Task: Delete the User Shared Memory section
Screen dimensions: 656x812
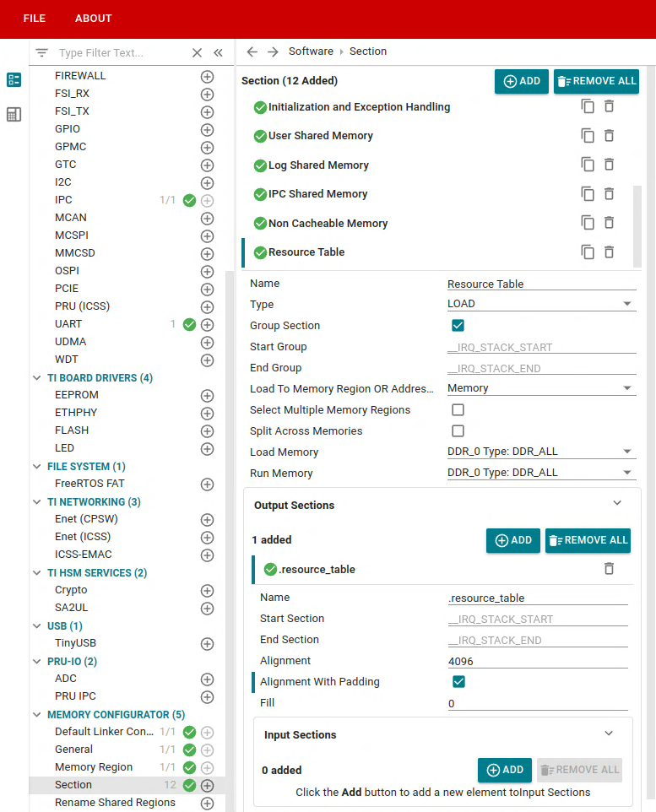Action: 609,135
